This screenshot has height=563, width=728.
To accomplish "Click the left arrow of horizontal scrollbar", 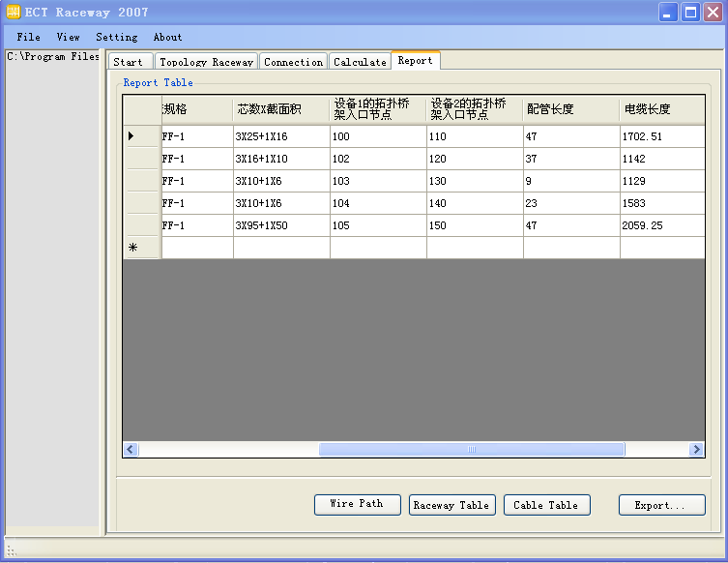I will pos(131,449).
